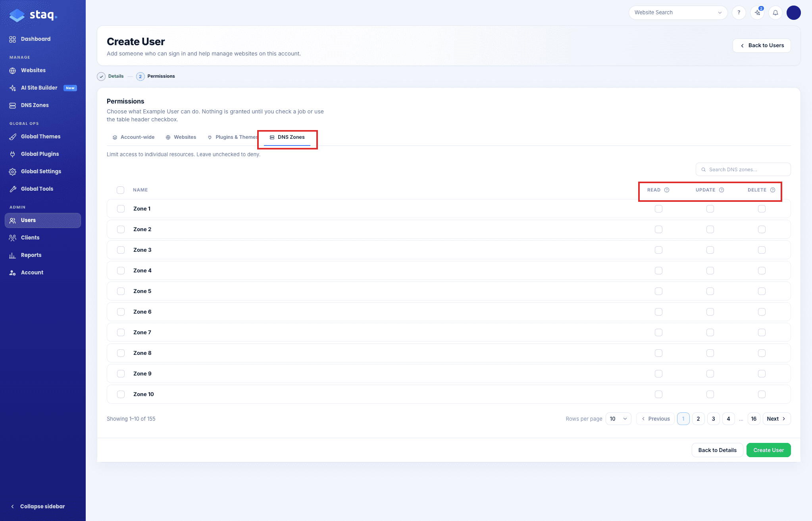Screen dimensions: 812x521
Task: Go to Next page of zones
Action: tap(777, 419)
